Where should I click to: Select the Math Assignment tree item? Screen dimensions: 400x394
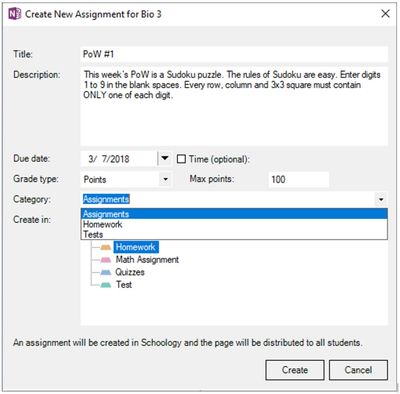click(x=147, y=260)
